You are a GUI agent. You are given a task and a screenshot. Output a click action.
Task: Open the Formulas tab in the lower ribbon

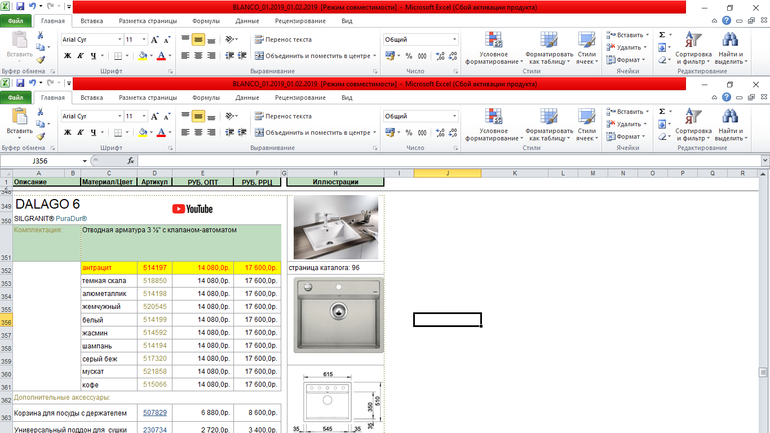click(206, 98)
